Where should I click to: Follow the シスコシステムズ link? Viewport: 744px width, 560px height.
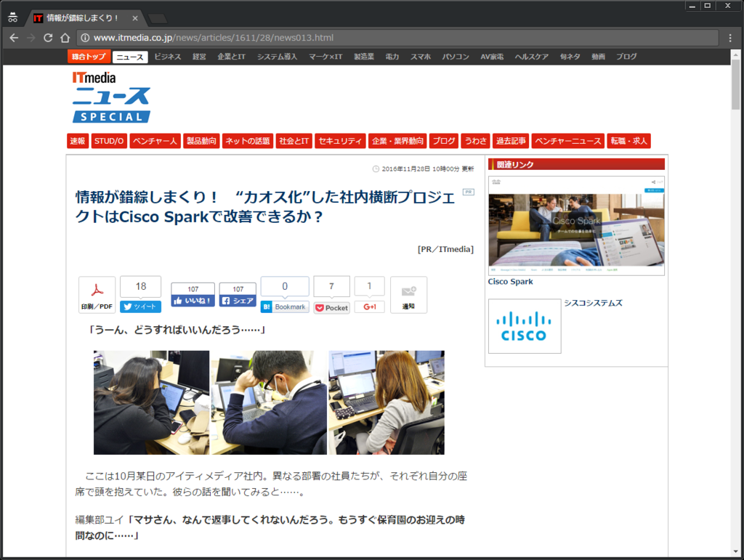(593, 303)
